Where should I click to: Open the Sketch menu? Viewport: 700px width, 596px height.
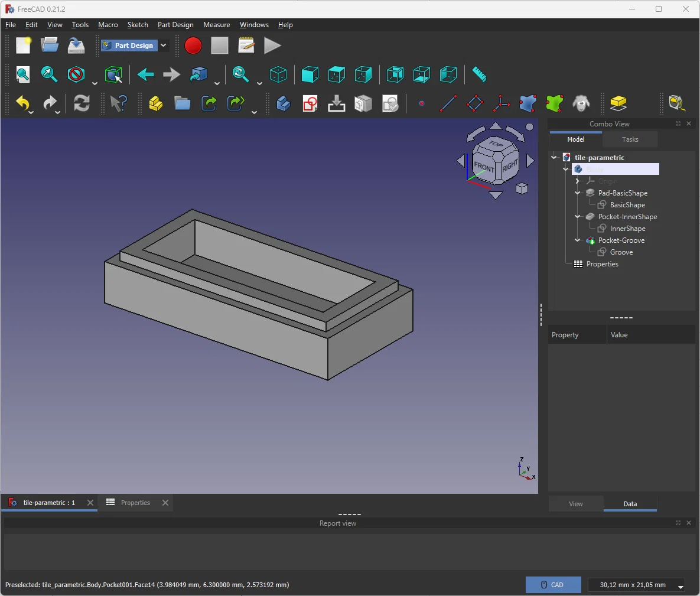[138, 25]
